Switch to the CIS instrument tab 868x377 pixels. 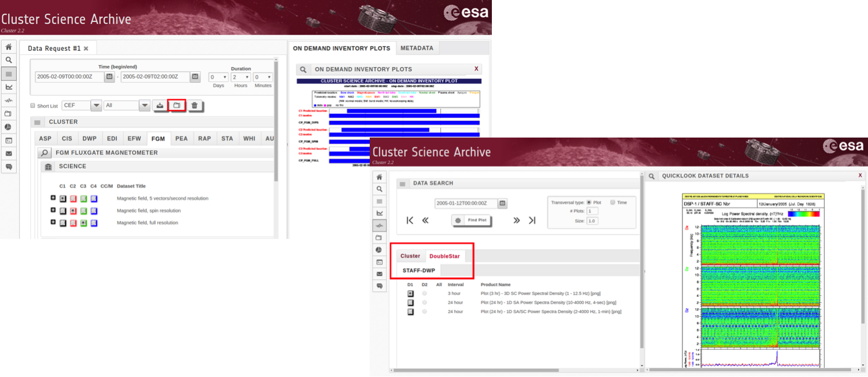67,139
